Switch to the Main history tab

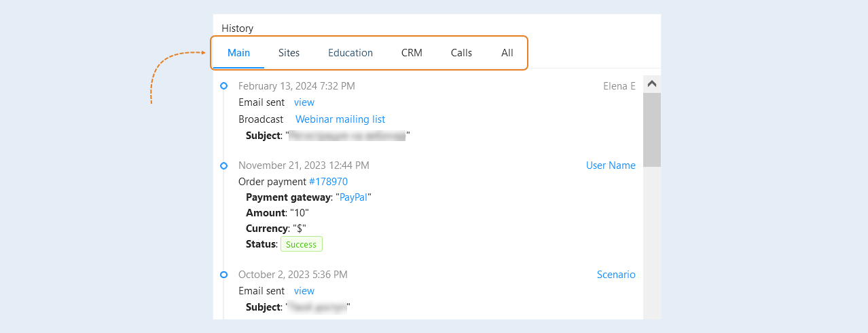pos(238,53)
